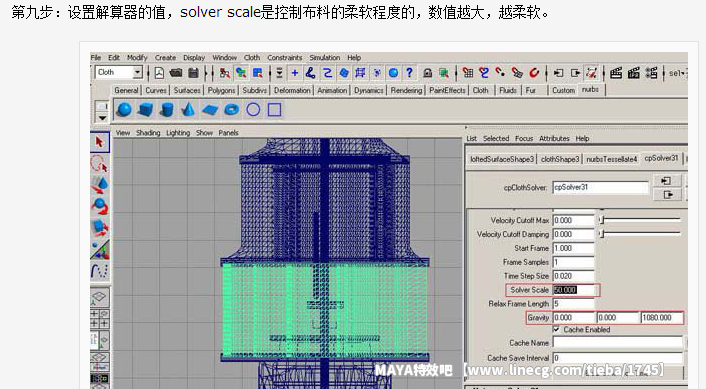Uncheck the Cache Enabled checkbox
Screen dimensions: 706x389
coord(557,330)
